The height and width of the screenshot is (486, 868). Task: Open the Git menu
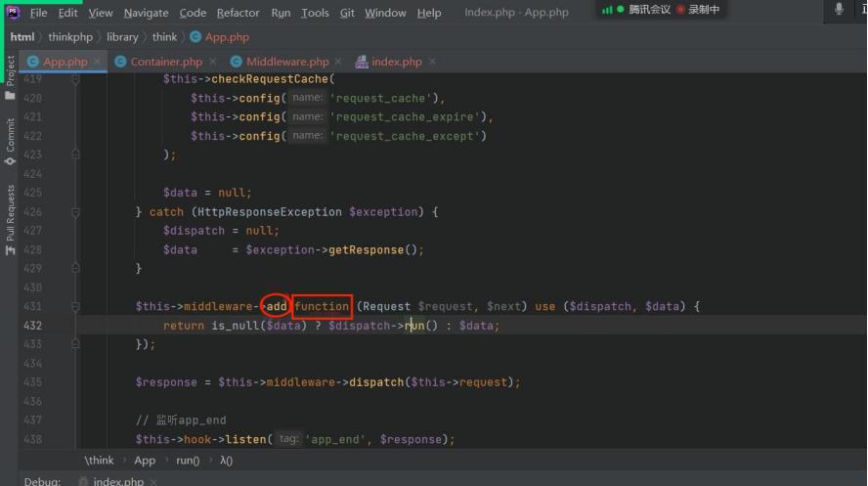tap(347, 12)
